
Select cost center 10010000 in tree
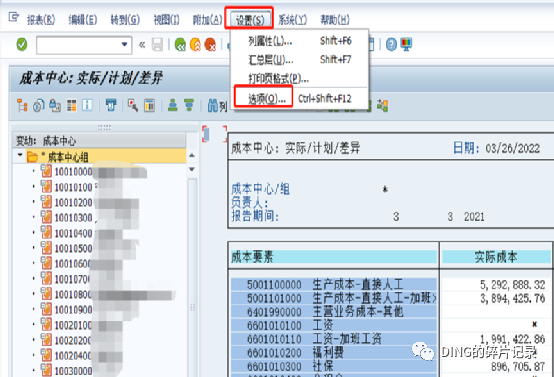click(x=73, y=172)
